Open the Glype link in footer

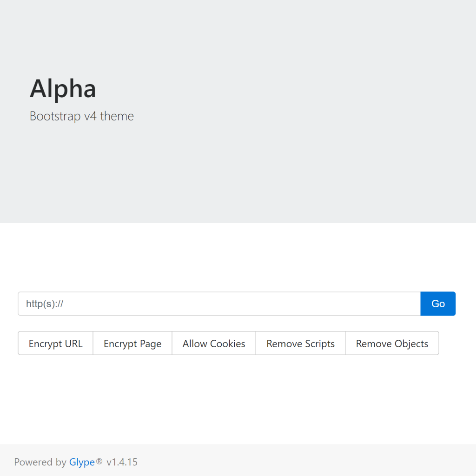82,462
